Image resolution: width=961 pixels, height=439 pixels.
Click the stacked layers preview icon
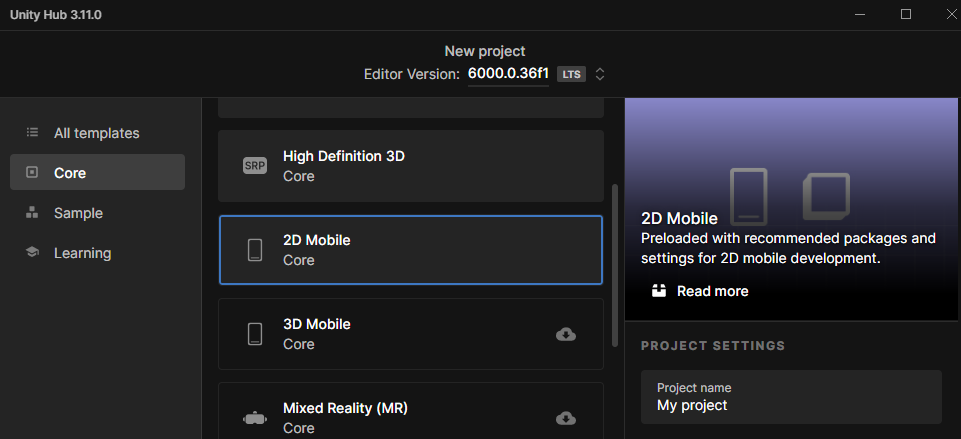[x=826, y=197]
